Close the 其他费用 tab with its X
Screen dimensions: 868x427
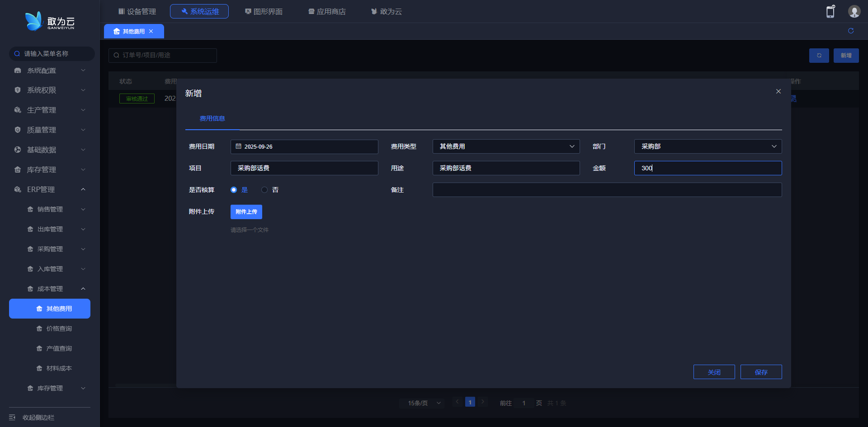[151, 31]
